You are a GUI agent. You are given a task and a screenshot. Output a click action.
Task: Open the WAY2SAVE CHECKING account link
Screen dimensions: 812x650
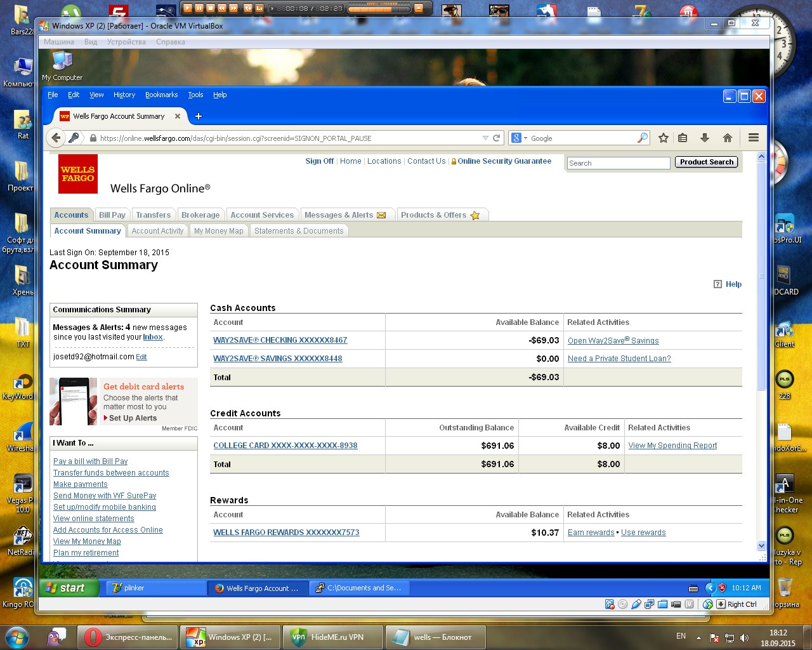[x=280, y=340]
